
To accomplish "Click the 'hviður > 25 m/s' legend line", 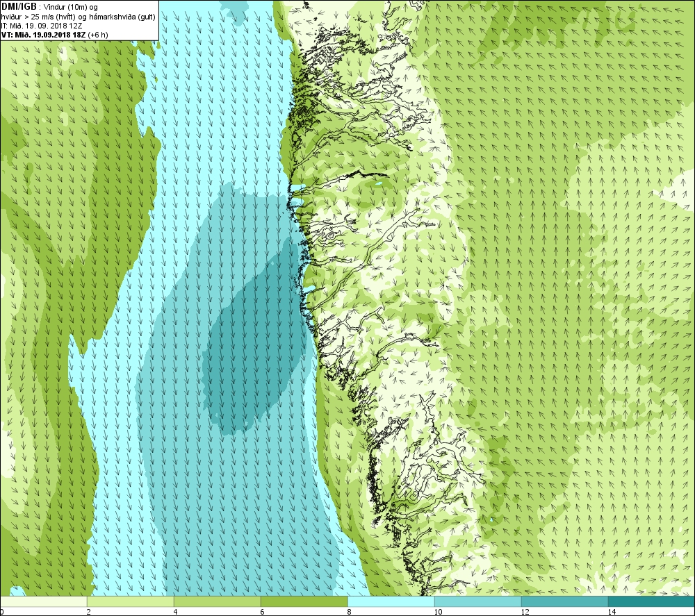I will [79, 17].
